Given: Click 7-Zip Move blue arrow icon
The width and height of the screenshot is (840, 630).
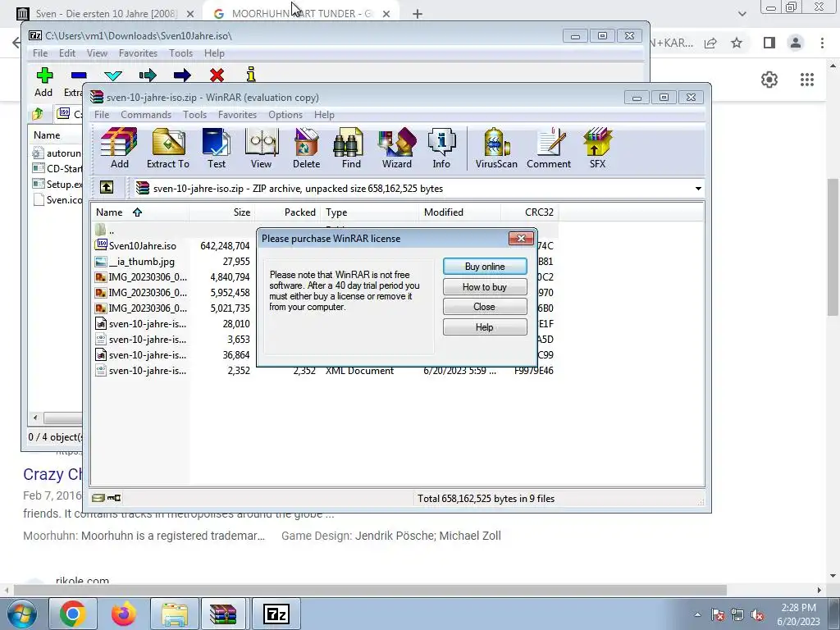Looking at the screenshot, I should (182, 75).
